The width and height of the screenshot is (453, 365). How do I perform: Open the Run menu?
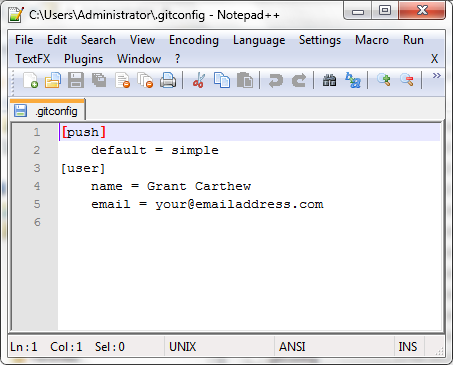coord(413,40)
